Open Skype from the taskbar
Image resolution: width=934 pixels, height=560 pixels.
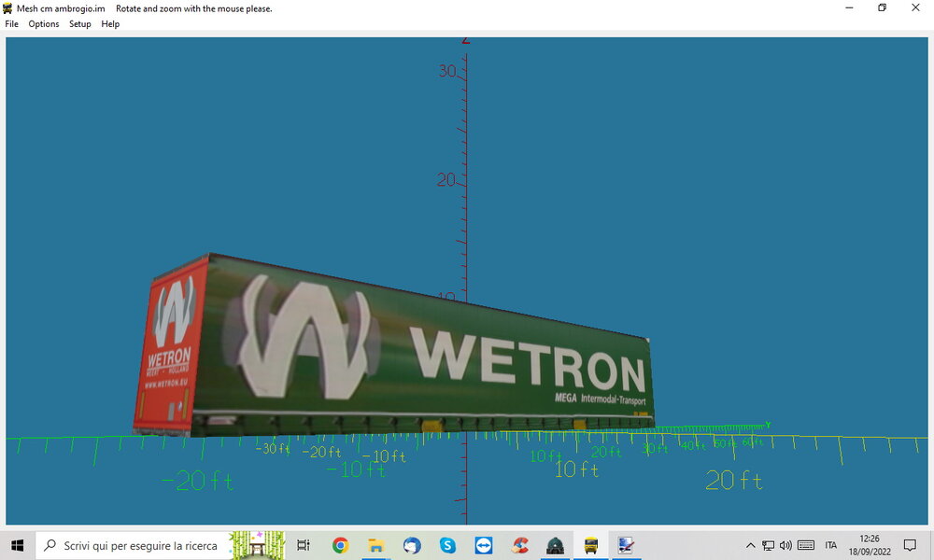tap(447, 545)
